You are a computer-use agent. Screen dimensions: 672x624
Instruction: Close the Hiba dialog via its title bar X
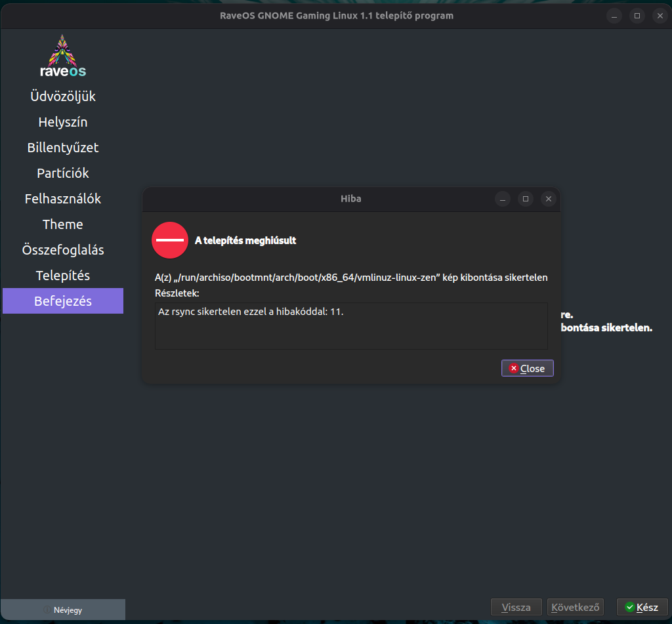click(548, 199)
